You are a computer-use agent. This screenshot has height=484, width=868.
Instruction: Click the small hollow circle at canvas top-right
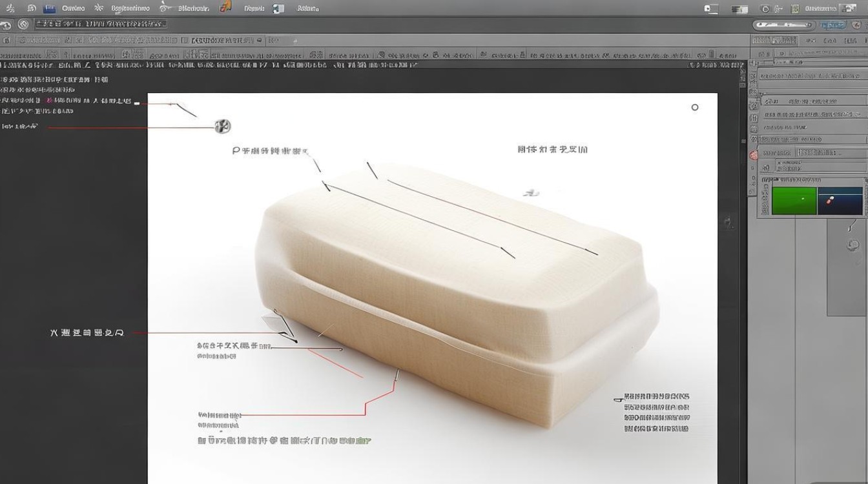click(695, 107)
